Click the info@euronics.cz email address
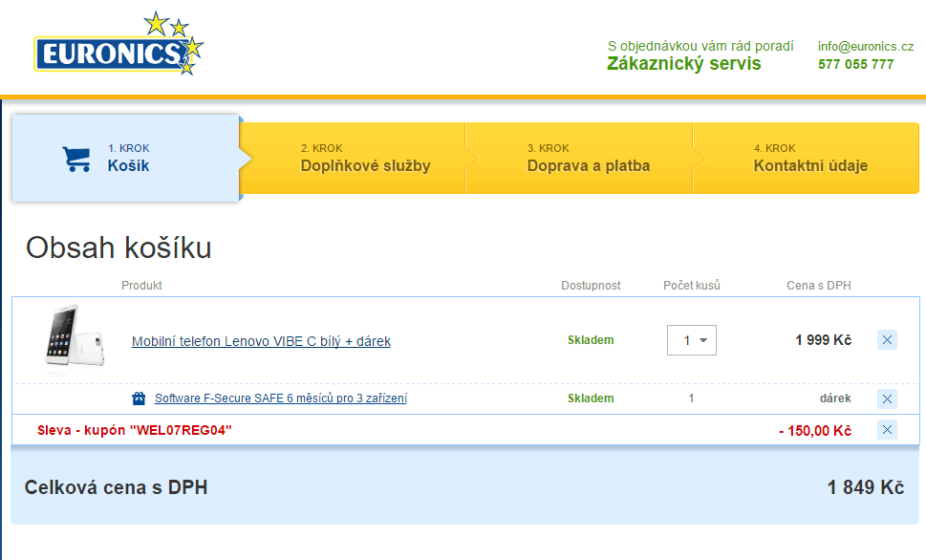926x560 pixels. (x=866, y=47)
